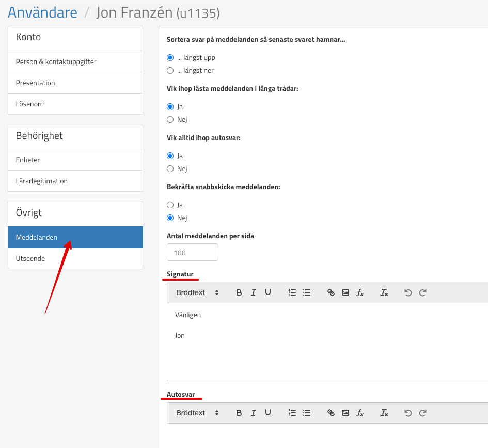Select Nej for collapsing read messages
The width and height of the screenshot is (488, 448).
[170, 119]
